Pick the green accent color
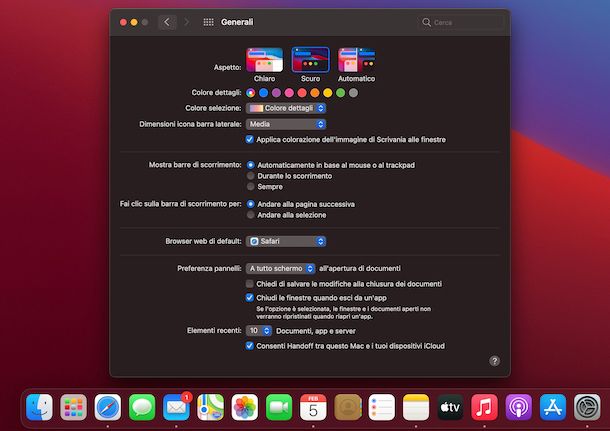The height and width of the screenshot is (431, 610). (341, 93)
